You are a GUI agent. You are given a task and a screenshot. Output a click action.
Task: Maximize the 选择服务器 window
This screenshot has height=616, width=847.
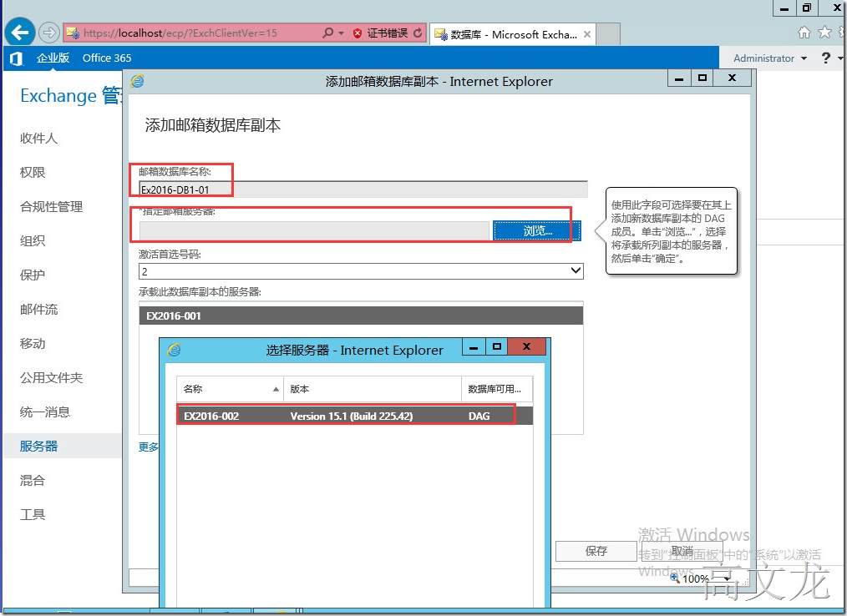(497, 346)
